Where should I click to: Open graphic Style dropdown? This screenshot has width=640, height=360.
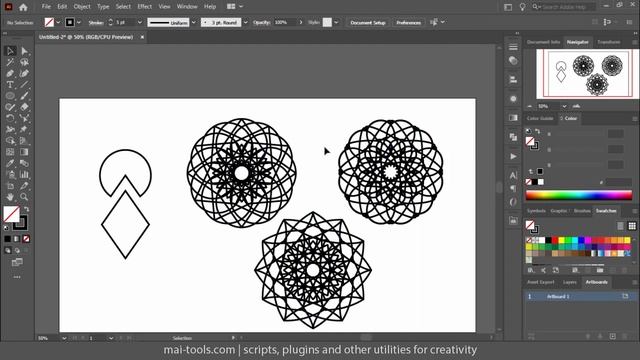[336, 22]
